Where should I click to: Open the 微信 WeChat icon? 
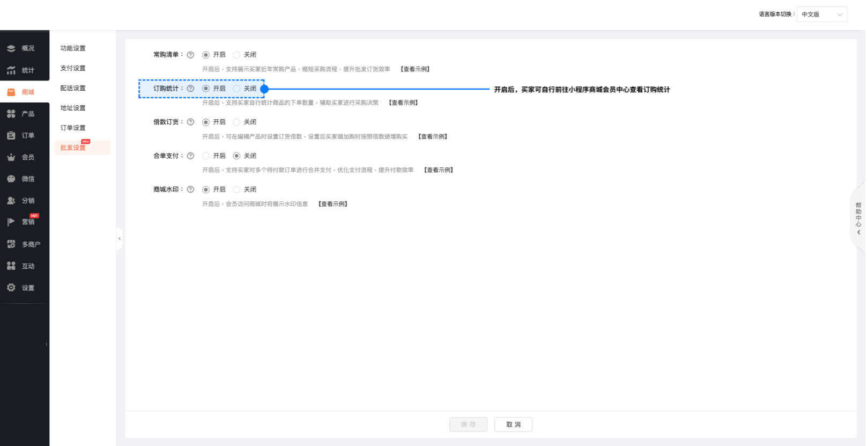click(11, 179)
